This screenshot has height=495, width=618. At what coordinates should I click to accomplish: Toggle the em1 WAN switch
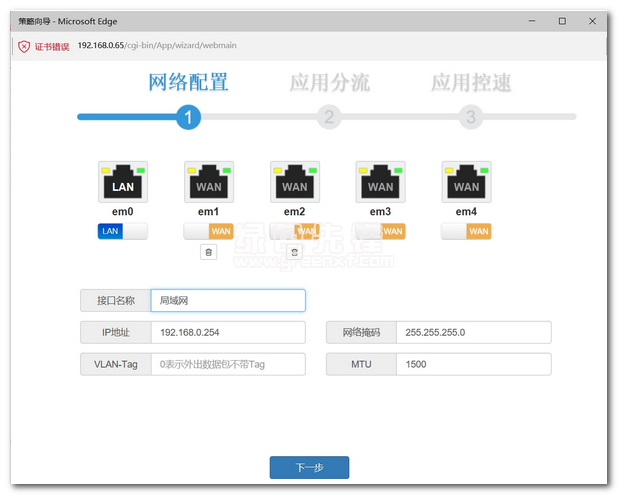209,231
